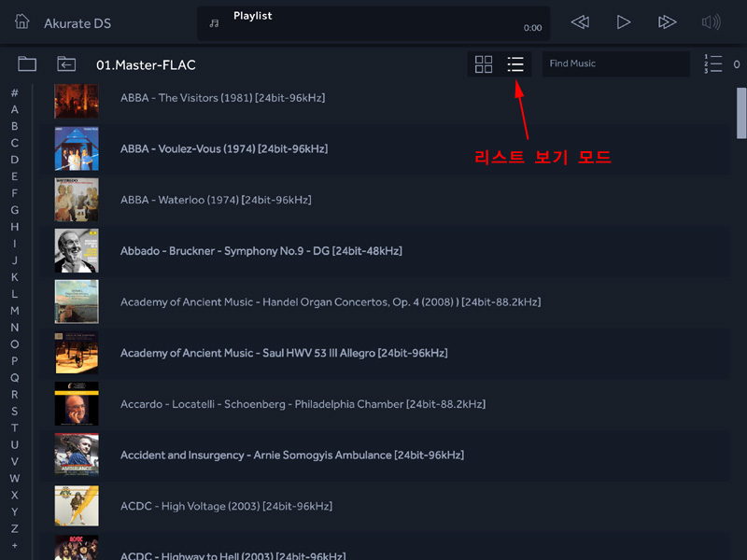The image size is (747, 560).
Task: Click the music note playlist icon
Action: point(215,23)
